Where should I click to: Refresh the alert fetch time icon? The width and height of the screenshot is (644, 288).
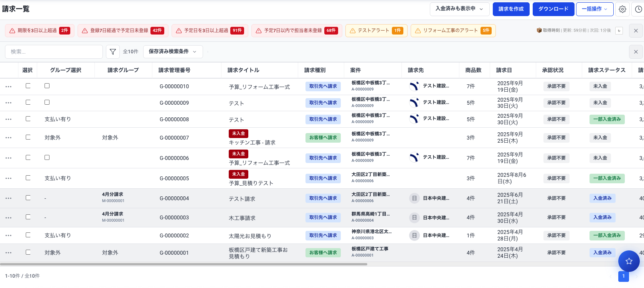[619, 31]
